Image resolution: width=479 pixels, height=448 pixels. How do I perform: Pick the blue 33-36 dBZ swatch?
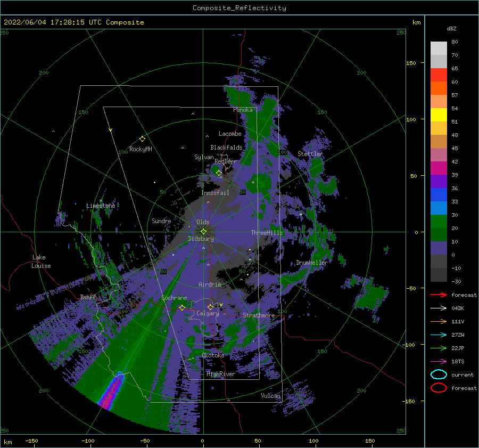[x=439, y=194]
